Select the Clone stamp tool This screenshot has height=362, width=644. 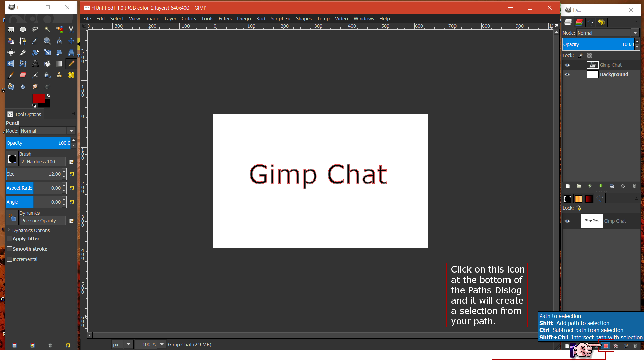(59, 75)
